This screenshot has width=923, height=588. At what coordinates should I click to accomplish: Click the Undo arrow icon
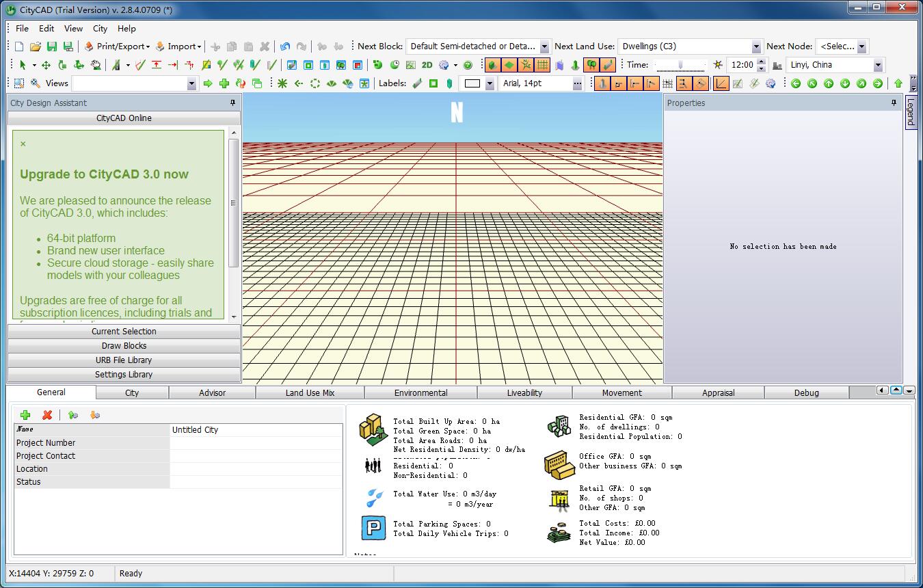pyautogui.click(x=285, y=46)
